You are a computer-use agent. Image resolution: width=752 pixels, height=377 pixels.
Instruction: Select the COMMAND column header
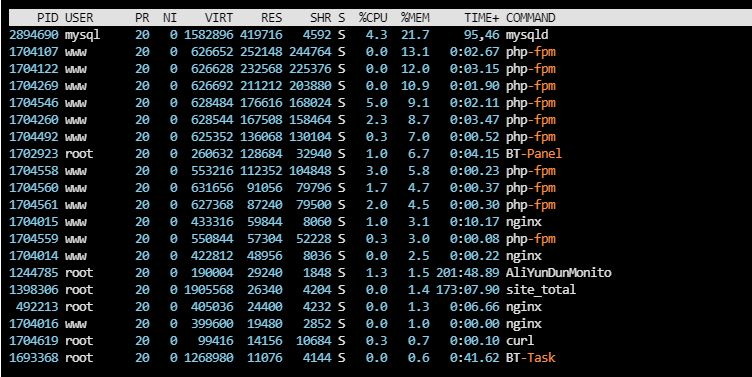coord(530,18)
